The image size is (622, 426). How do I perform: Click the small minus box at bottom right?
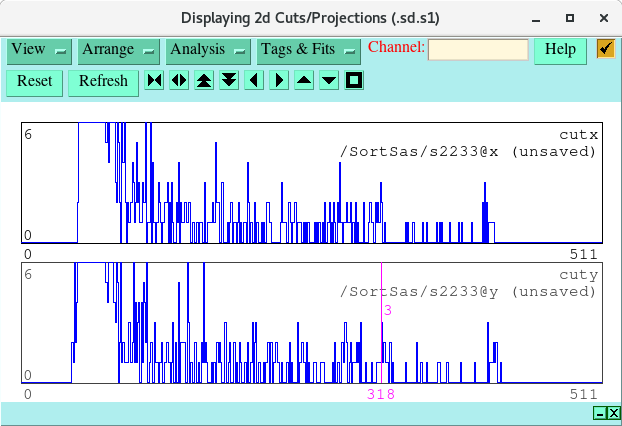click(599, 413)
